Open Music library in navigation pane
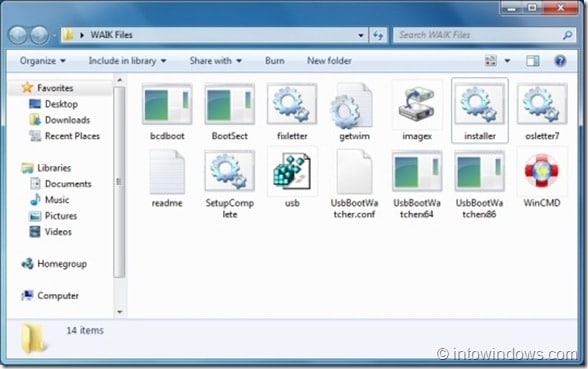 click(57, 200)
